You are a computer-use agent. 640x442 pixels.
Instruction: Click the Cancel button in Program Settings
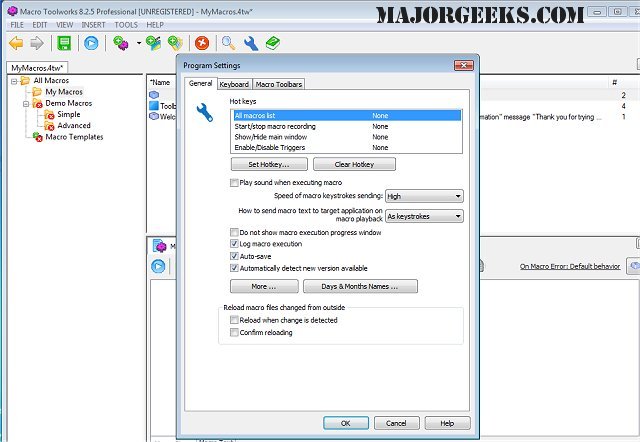pyautogui.click(x=396, y=423)
